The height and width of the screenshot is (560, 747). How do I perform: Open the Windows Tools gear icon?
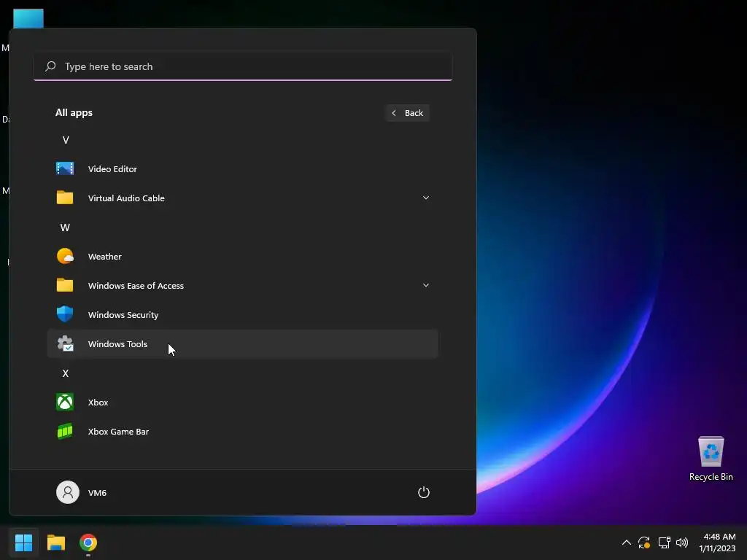[65, 343]
